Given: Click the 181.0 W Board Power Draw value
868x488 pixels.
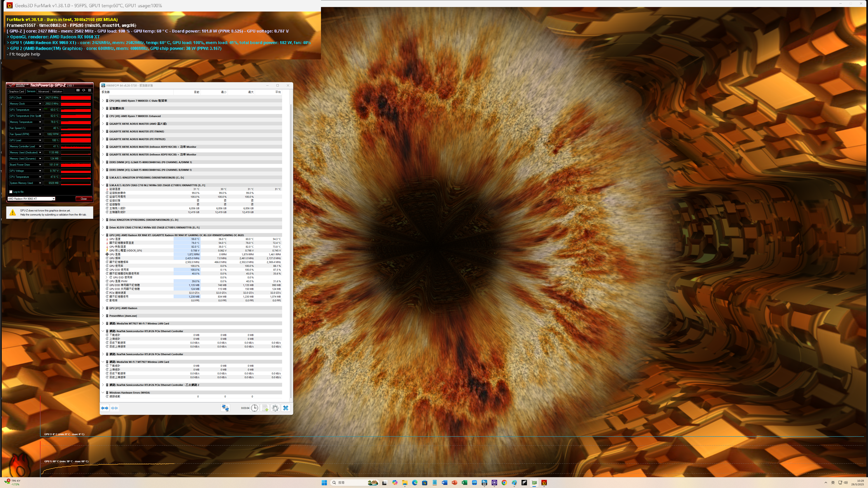Looking at the screenshot, I should tap(52, 165).
